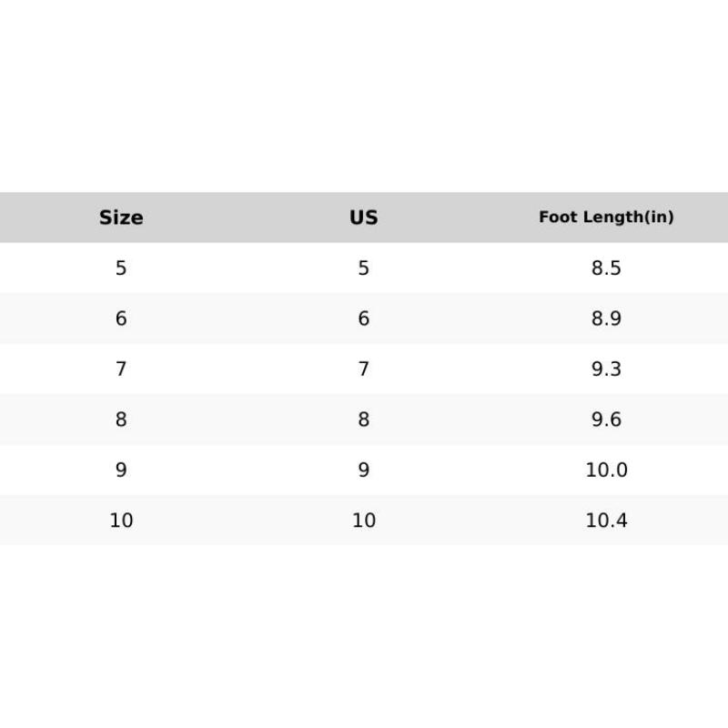Pick the 5 in the US column
The width and height of the screenshot is (728, 728).
coord(364,268)
